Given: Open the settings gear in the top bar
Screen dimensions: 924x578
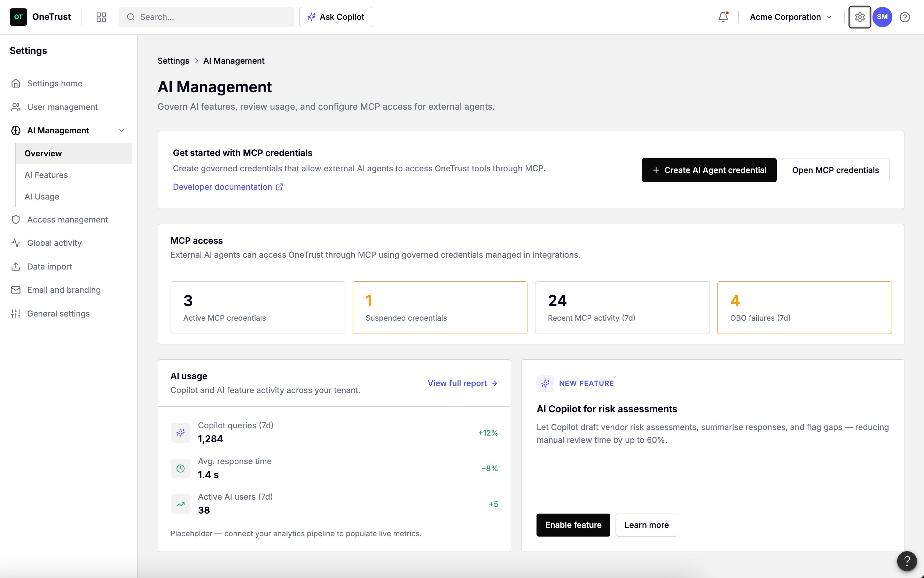Looking at the screenshot, I should coord(860,17).
